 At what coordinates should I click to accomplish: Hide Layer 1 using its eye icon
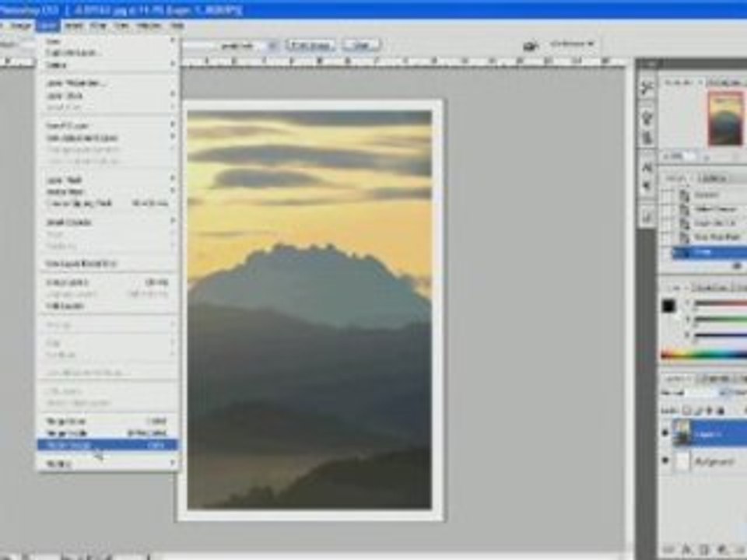coord(665,433)
